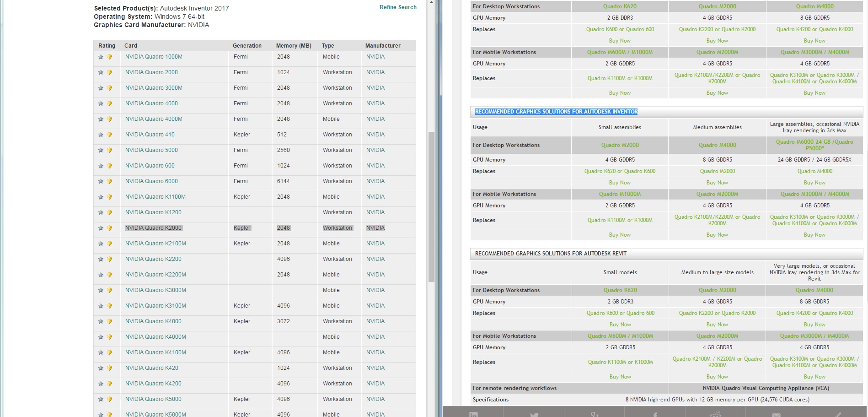This screenshot has width=868, height=417.
Task: Click the shield icon next to Quadro 4000
Action: click(109, 103)
